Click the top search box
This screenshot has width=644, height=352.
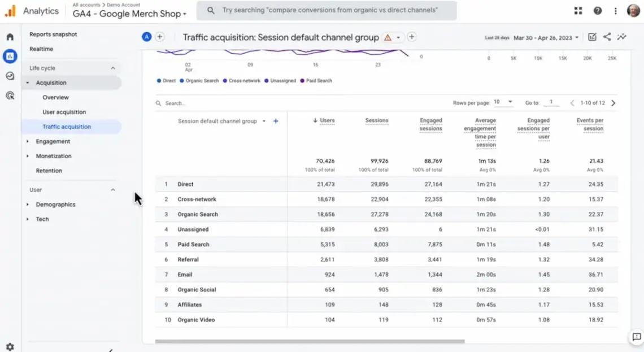(x=327, y=10)
